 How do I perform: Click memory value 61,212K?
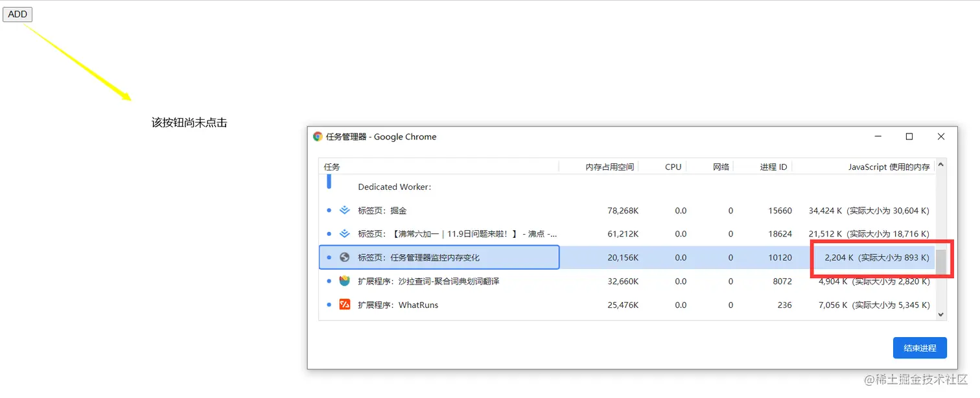[623, 234]
